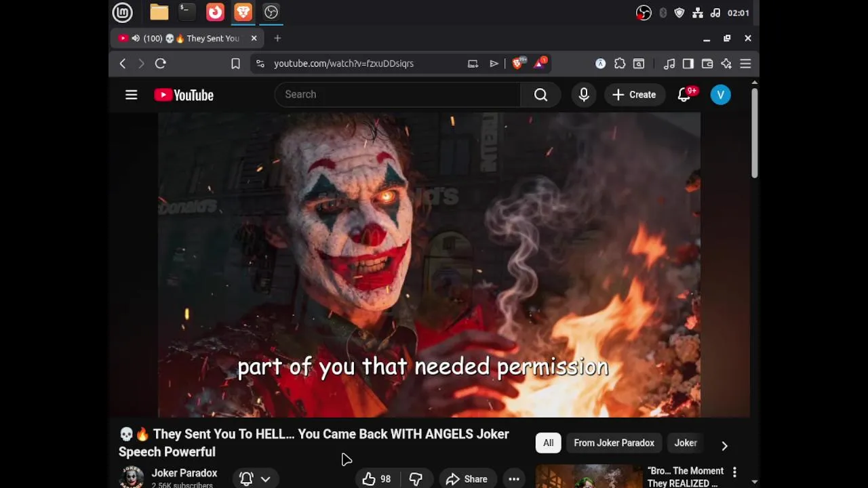868x488 pixels.
Task: Open the network tray icon
Action: 698,13
